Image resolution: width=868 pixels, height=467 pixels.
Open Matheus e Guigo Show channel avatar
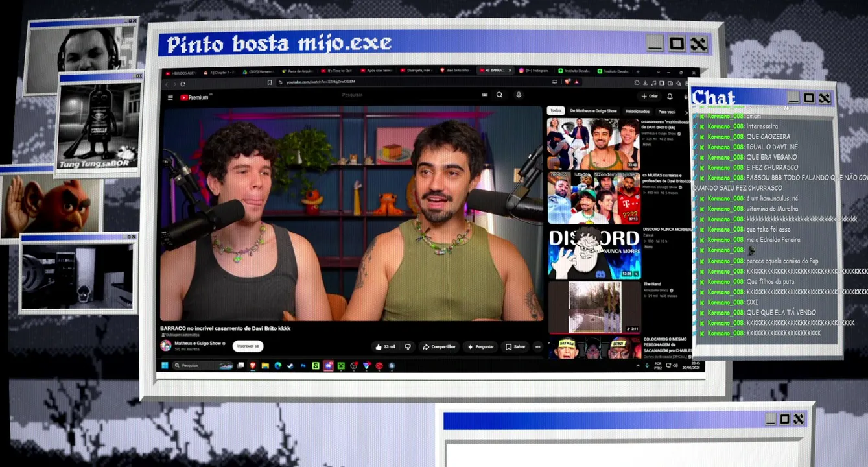click(x=166, y=346)
